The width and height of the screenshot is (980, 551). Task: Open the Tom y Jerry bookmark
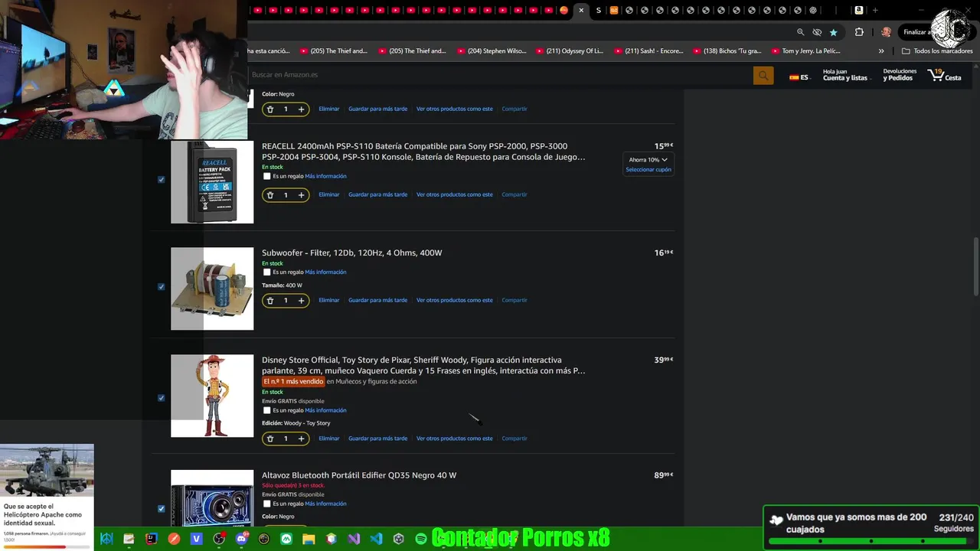[x=805, y=51]
